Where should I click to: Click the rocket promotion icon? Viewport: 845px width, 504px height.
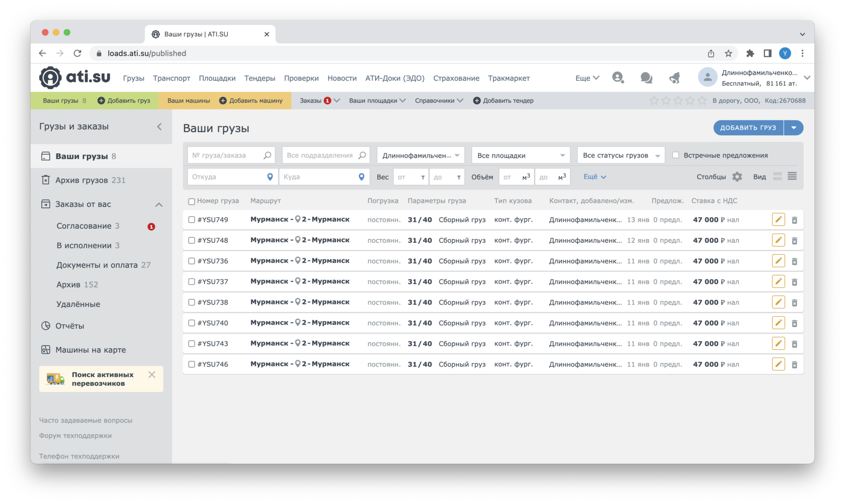coord(674,77)
